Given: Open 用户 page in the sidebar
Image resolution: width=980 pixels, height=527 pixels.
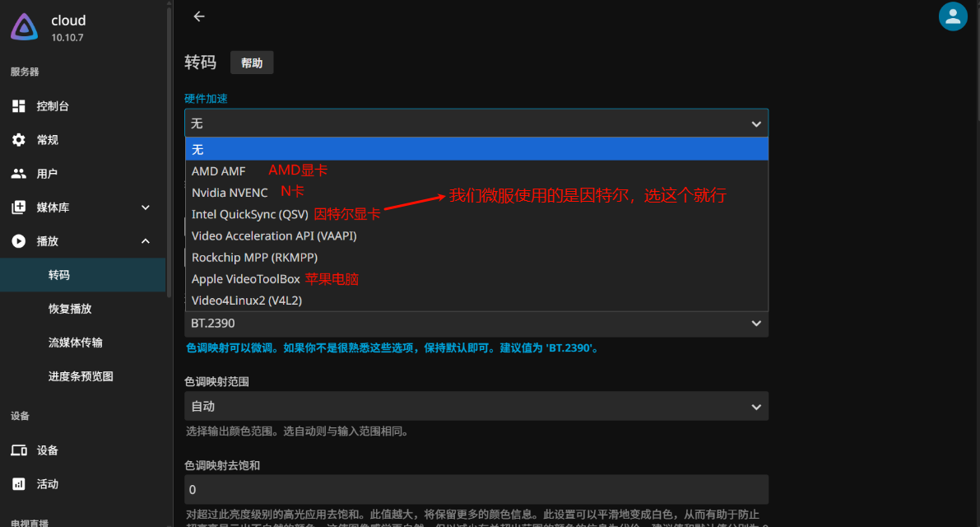Looking at the screenshot, I should pyautogui.click(x=82, y=174).
